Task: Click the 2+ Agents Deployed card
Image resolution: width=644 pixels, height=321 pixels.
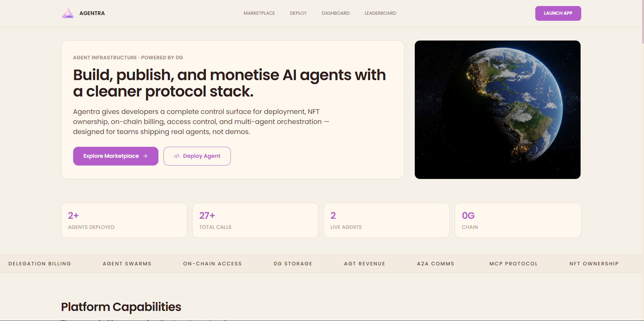Action: (124, 220)
